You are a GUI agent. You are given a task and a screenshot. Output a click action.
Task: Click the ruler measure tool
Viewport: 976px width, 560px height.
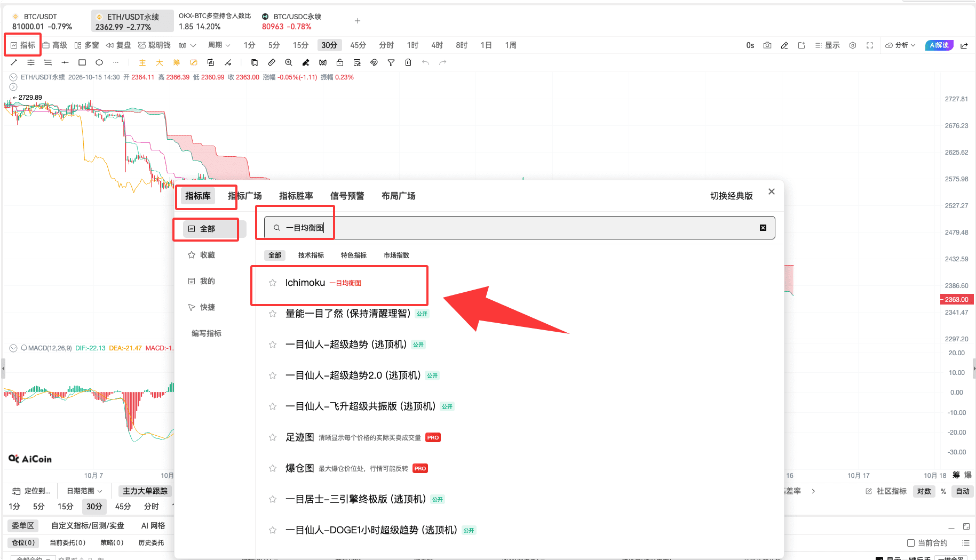tap(272, 62)
